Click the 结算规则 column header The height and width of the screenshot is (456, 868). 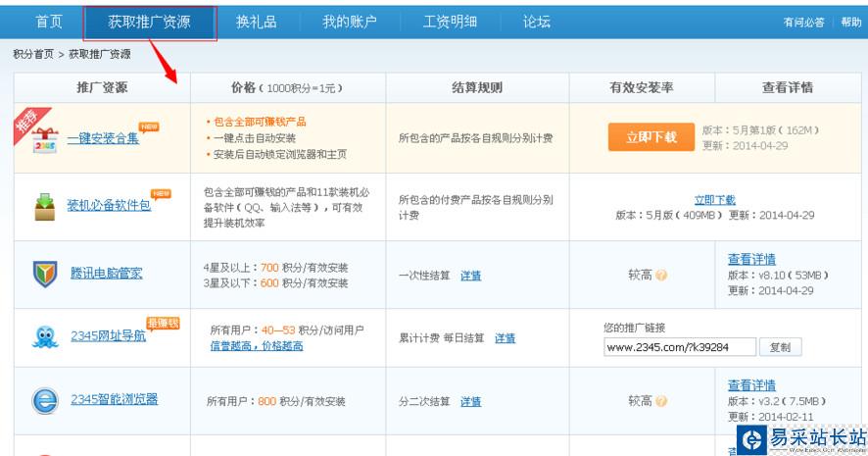pos(477,87)
